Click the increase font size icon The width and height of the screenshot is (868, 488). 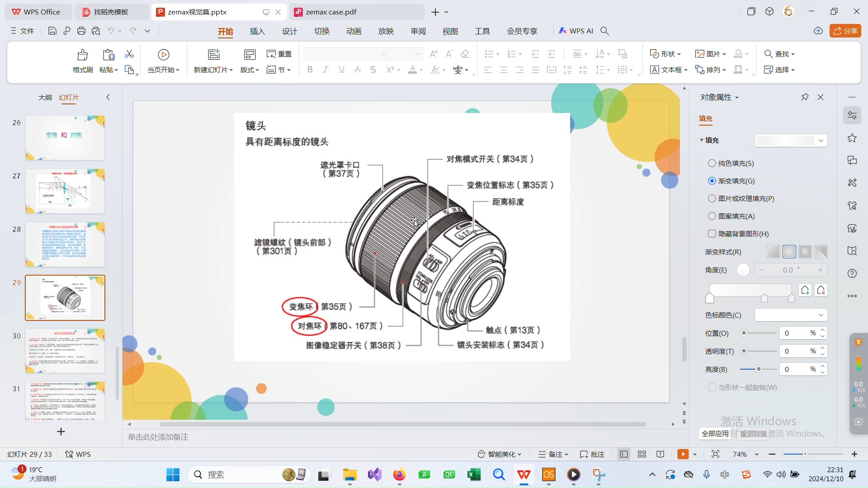pos(434,54)
